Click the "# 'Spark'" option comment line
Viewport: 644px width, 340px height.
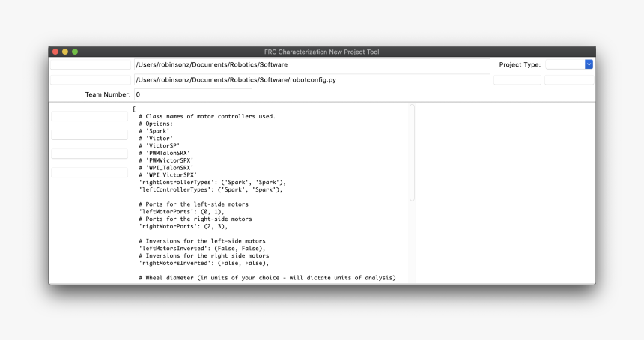154,131
